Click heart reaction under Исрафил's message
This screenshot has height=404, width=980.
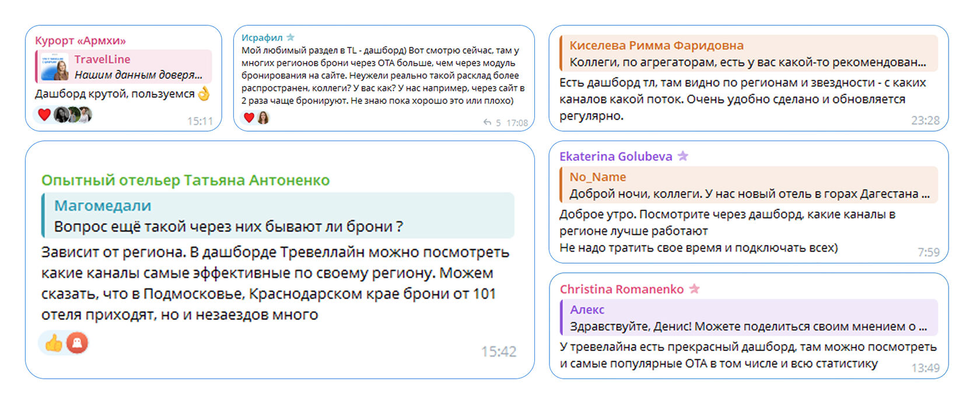(x=249, y=118)
